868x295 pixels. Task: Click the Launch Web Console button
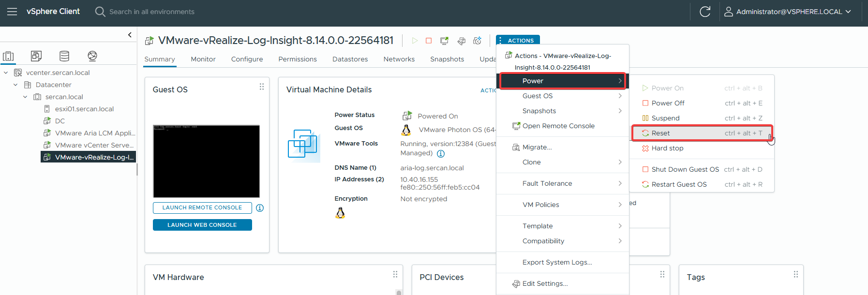(x=202, y=225)
